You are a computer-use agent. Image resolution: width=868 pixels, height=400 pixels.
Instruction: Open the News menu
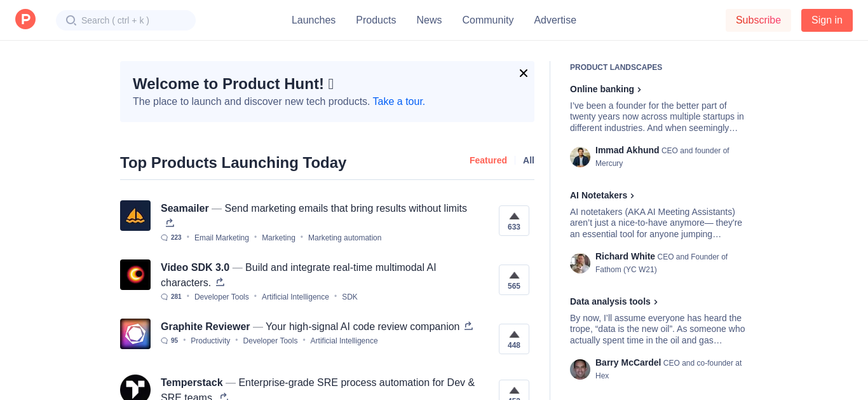(x=429, y=20)
